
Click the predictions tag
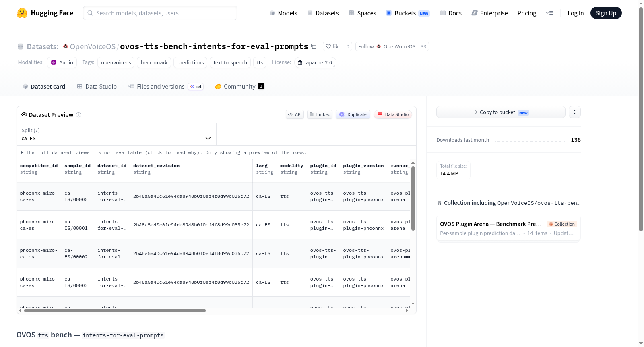point(190,62)
